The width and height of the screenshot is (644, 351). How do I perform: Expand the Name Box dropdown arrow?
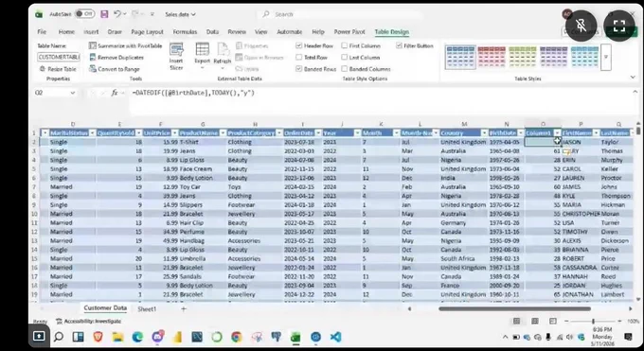tap(73, 93)
